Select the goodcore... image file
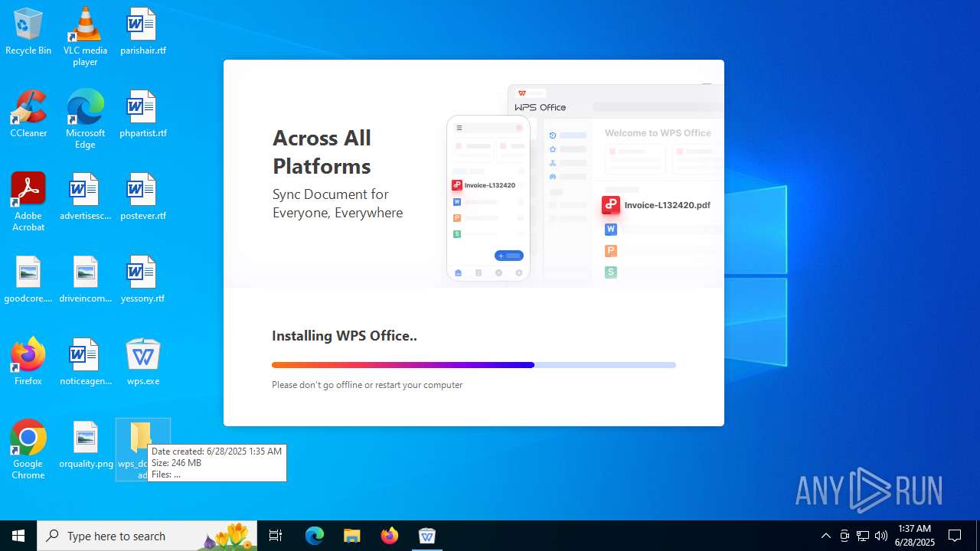Viewport: 980px width, 551px height. point(28,280)
